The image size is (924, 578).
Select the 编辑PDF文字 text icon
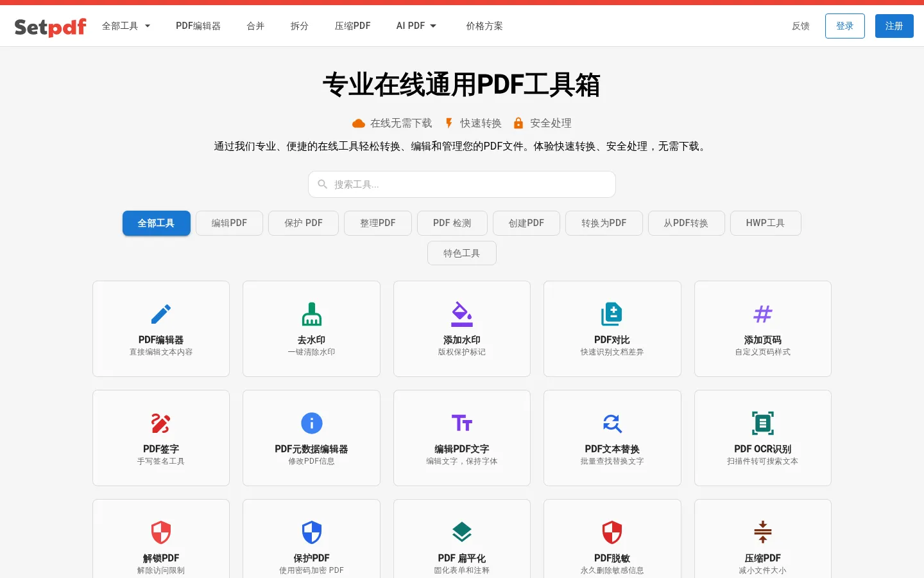(462, 423)
